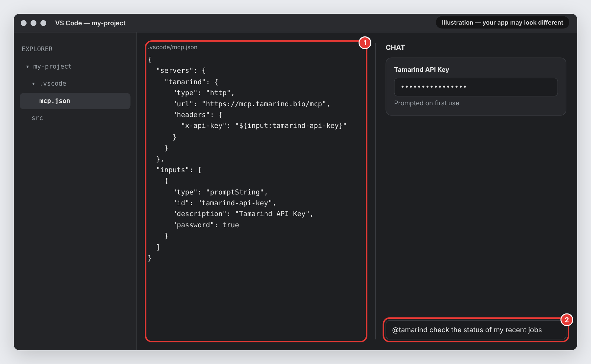Click the 'VS Code — my-project' window title
The image size is (591, 364).
click(90, 23)
